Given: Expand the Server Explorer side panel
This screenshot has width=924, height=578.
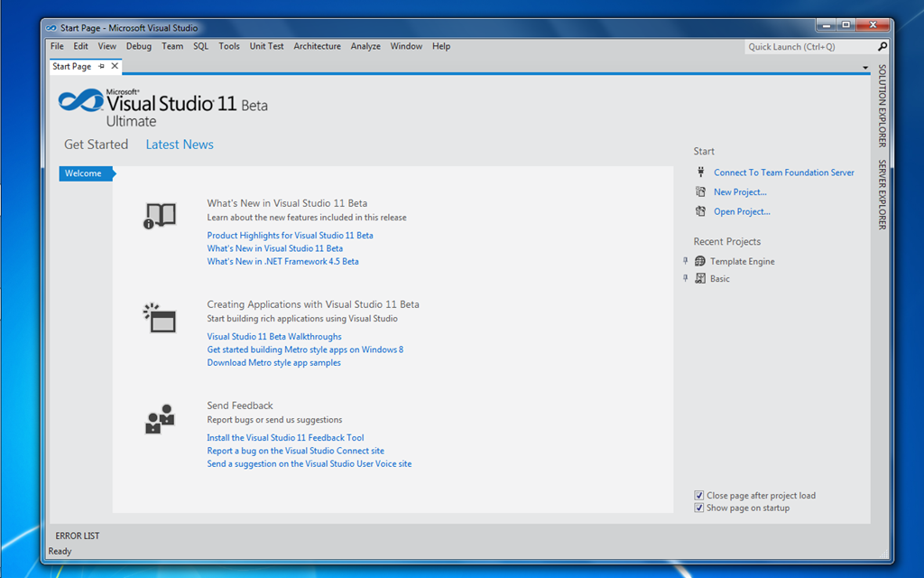Looking at the screenshot, I should click(882, 195).
